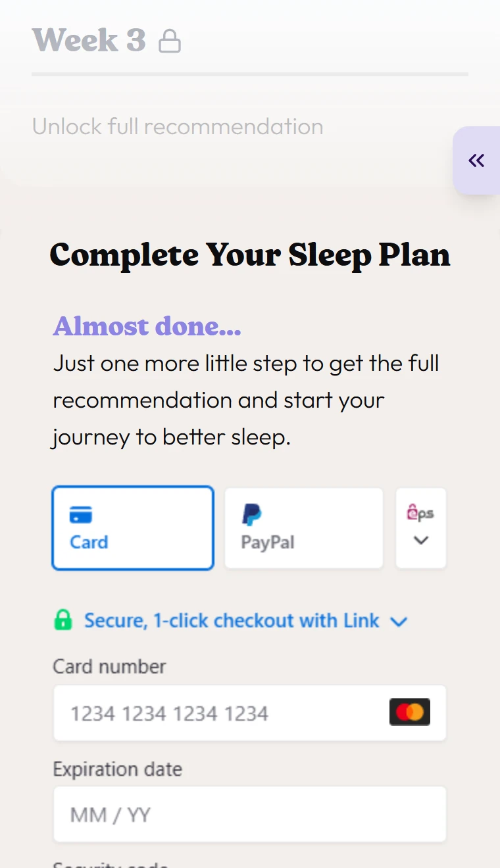Select Card as the payment method
This screenshot has height=868, width=500.
pyautogui.click(x=133, y=527)
